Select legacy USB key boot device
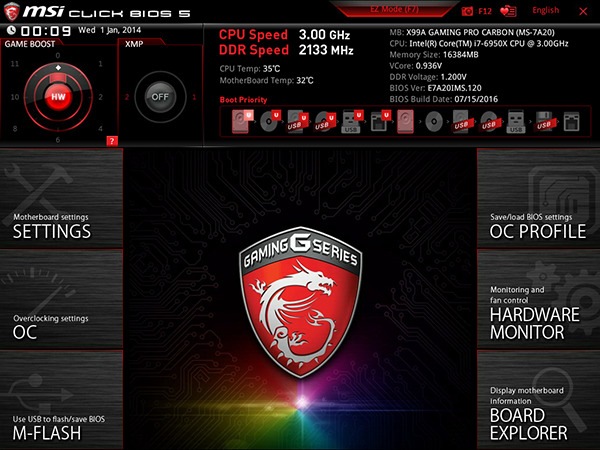 [x=516, y=121]
